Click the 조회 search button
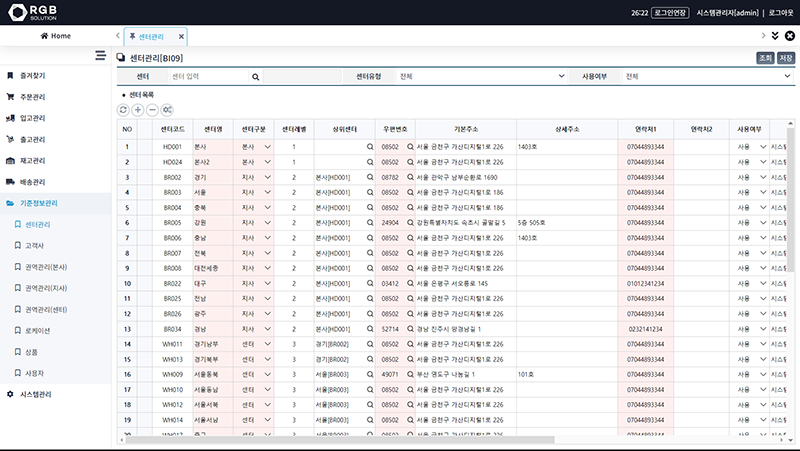The width and height of the screenshot is (800, 451). tap(765, 58)
